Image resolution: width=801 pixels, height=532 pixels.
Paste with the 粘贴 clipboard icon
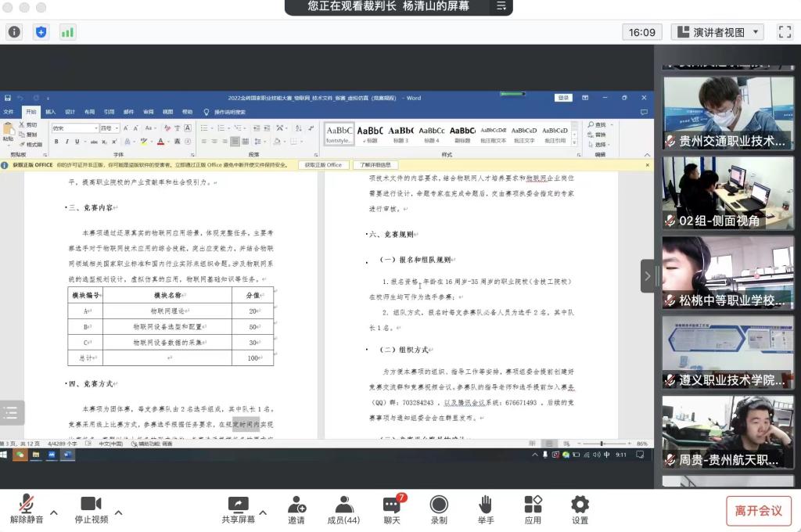click(8, 132)
